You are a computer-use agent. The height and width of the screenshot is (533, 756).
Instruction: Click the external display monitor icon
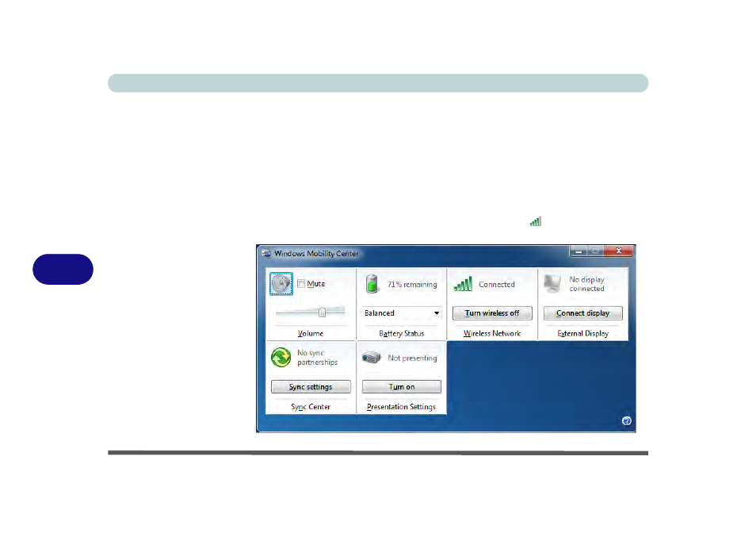552,284
